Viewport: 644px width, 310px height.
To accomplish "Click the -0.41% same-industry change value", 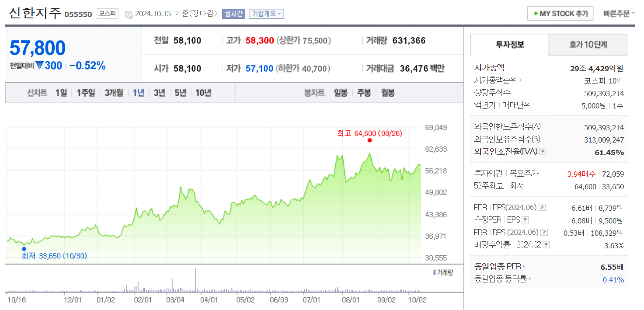I will (x=612, y=279).
